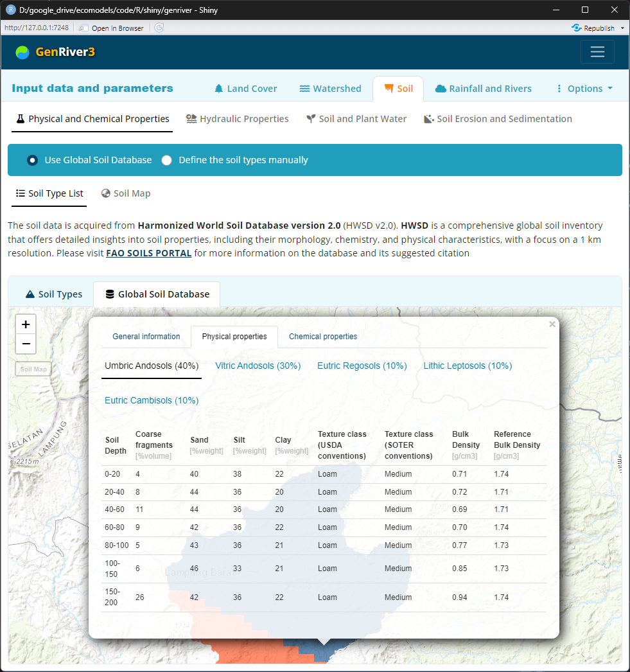Select Eutric Regosols (10%) soil tab

point(362,366)
